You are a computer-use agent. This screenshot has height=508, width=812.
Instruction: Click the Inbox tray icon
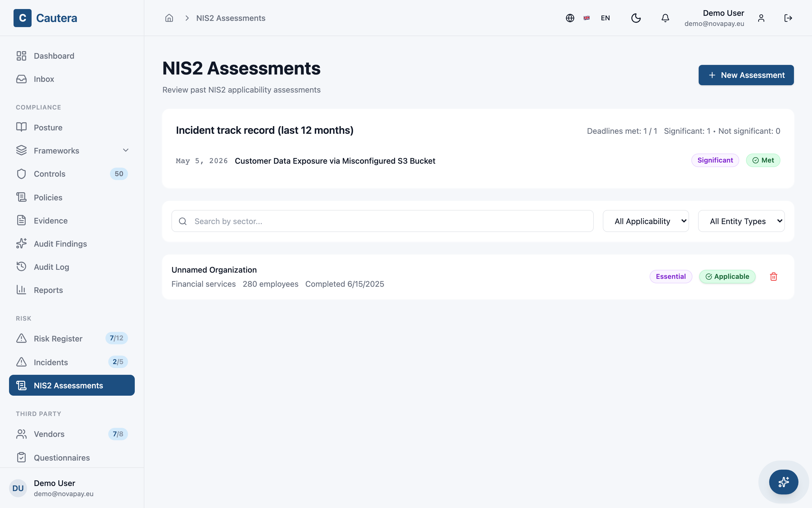(x=21, y=79)
